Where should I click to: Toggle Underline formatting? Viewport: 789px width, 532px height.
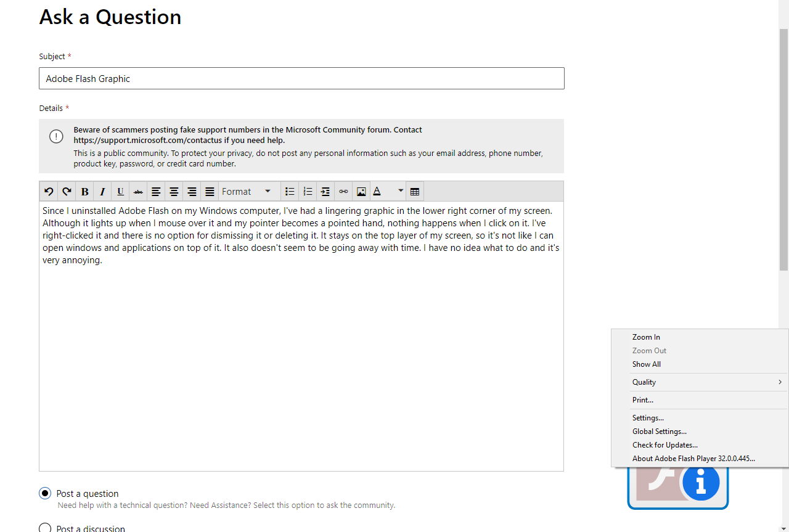tap(120, 192)
